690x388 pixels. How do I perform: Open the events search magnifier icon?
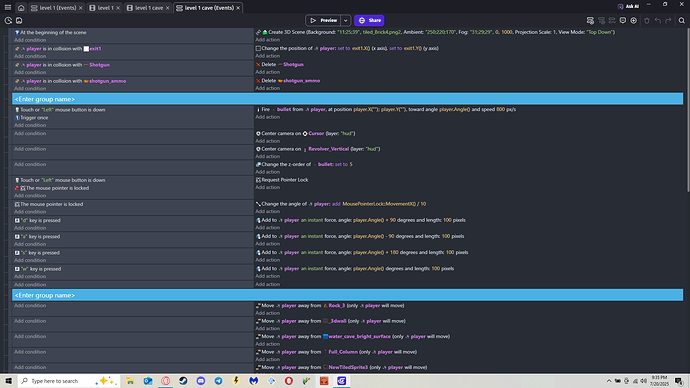coord(681,20)
